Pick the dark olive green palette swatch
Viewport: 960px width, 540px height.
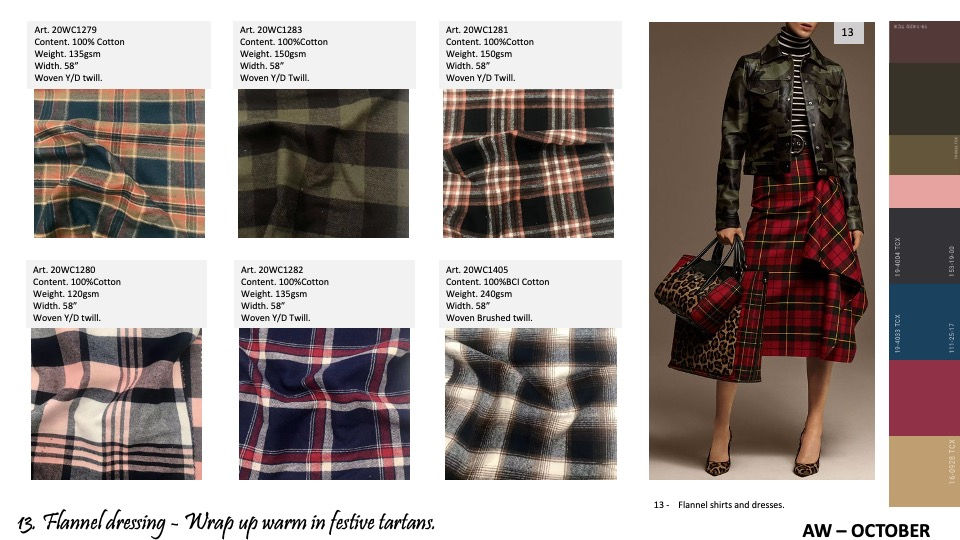point(924,99)
